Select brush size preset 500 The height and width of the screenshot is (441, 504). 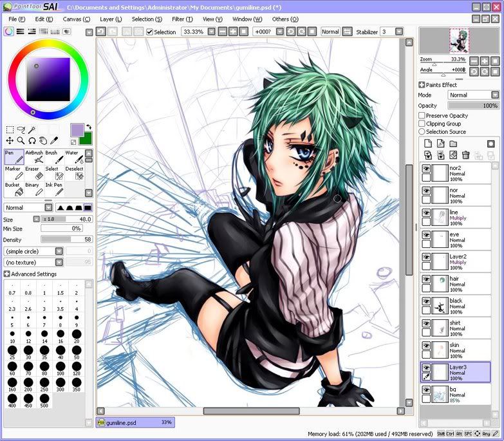tap(44, 400)
